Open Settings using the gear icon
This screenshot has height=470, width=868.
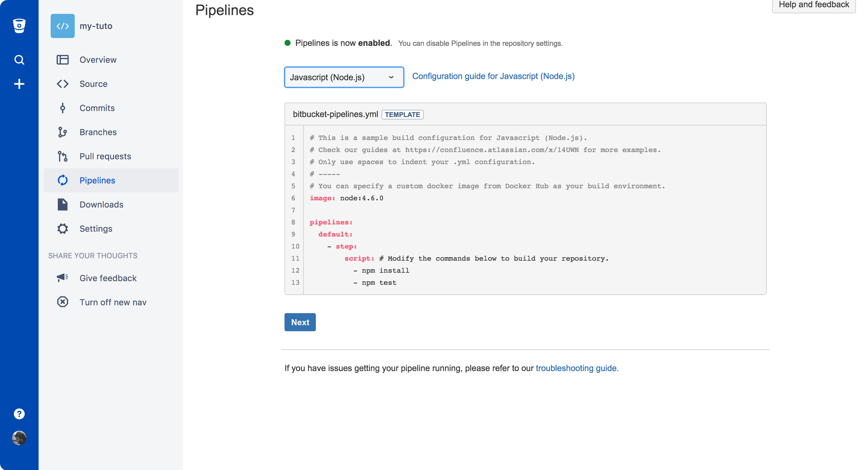tap(63, 228)
